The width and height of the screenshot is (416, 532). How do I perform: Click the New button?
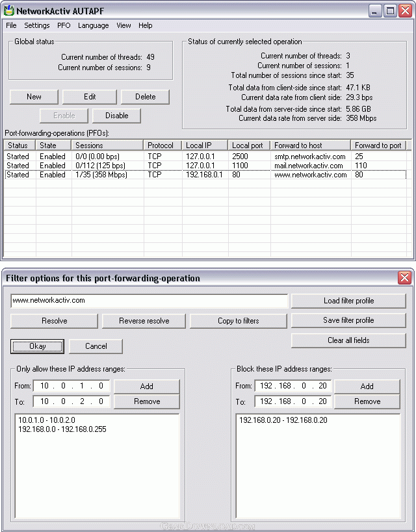click(34, 97)
